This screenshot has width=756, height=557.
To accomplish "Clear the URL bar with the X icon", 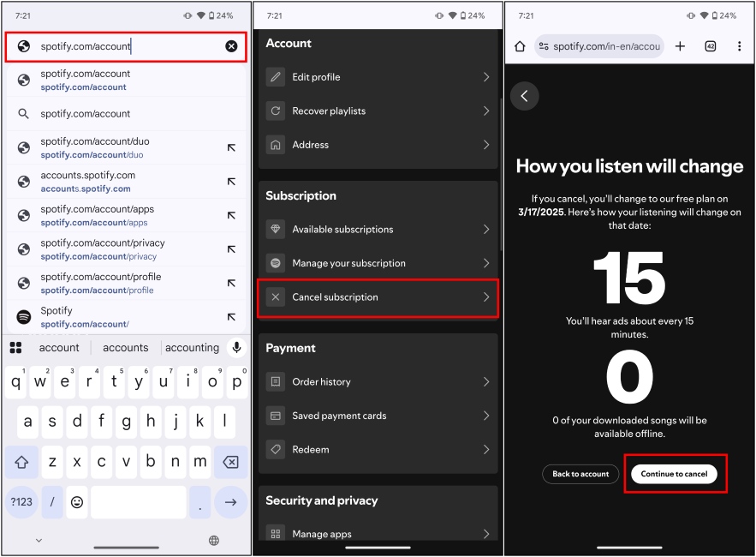I will 231,46.
